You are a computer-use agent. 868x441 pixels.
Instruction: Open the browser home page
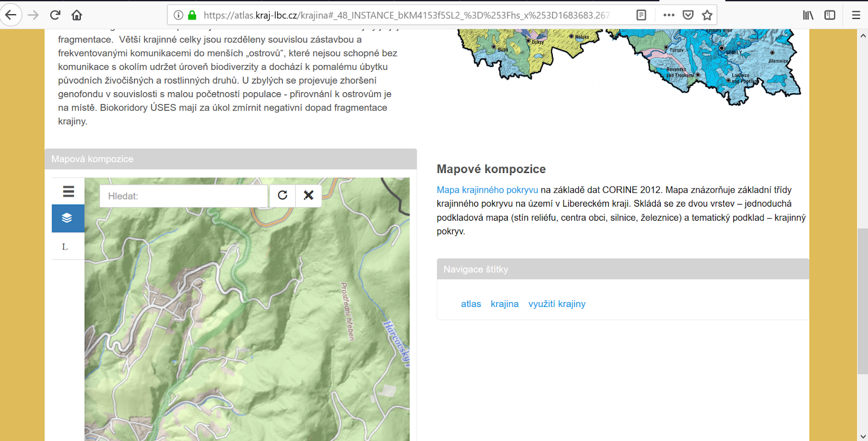[77, 15]
